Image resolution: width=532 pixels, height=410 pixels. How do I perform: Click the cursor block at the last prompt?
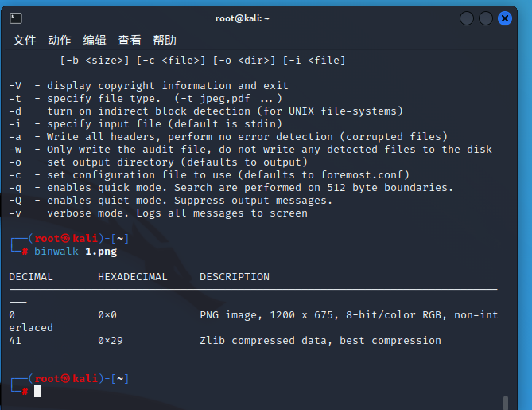click(37, 391)
